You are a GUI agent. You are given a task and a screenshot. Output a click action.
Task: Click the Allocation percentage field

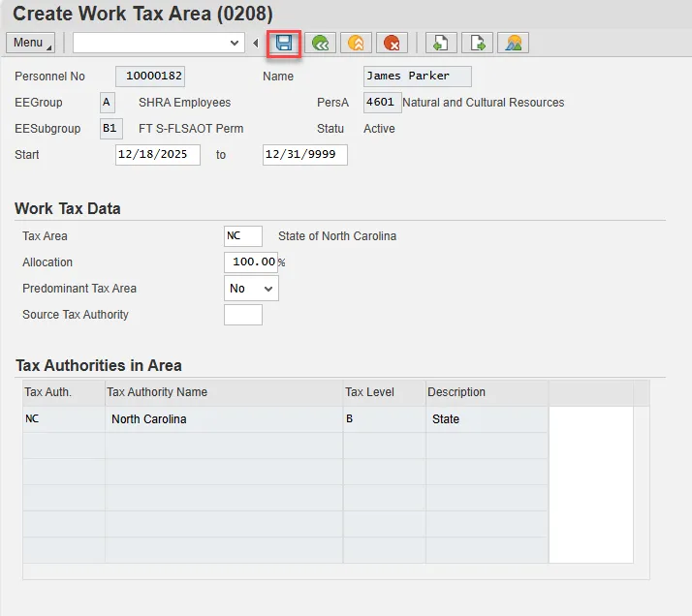pyautogui.click(x=250, y=262)
